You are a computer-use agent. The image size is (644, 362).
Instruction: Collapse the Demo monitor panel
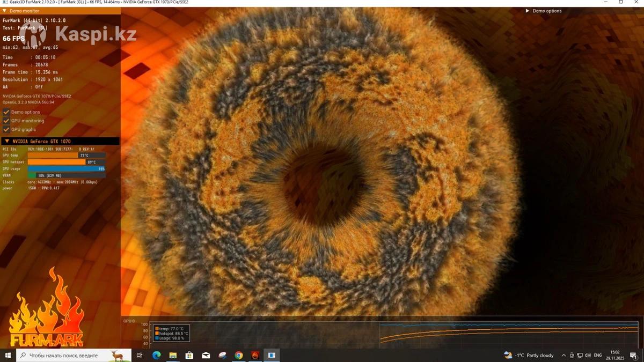coord(5,11)
